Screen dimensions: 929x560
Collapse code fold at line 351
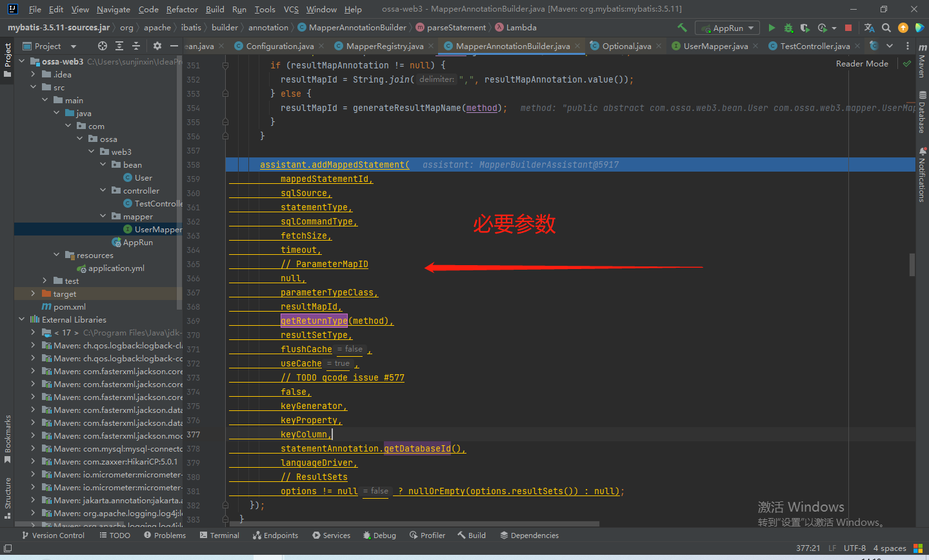point(225,65)
